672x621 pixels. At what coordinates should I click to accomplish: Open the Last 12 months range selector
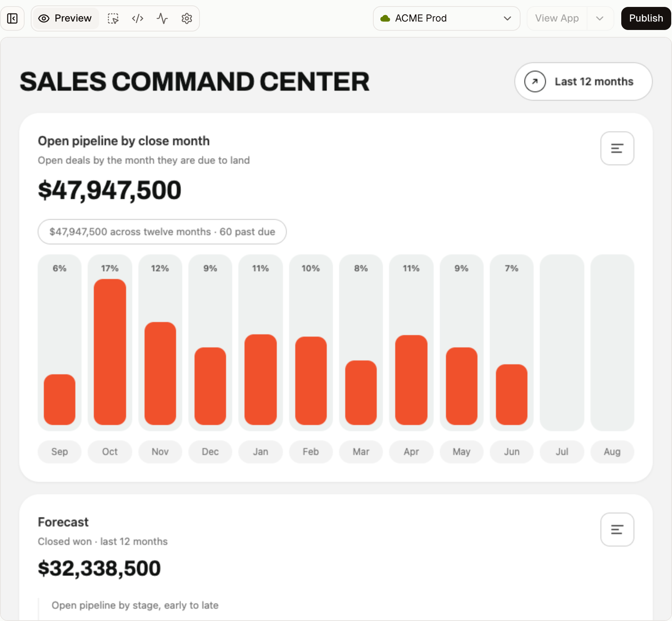point(583,81)
